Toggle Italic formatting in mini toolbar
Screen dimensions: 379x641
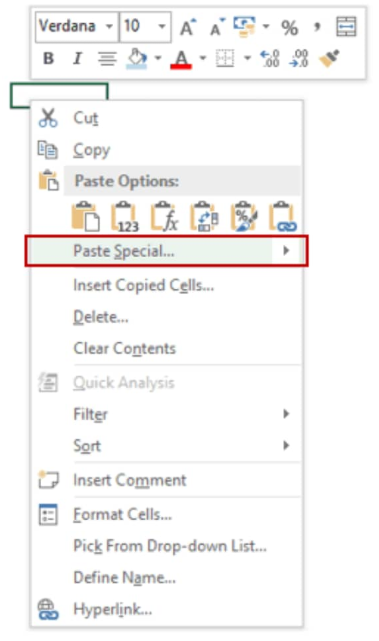pos(77,58)
